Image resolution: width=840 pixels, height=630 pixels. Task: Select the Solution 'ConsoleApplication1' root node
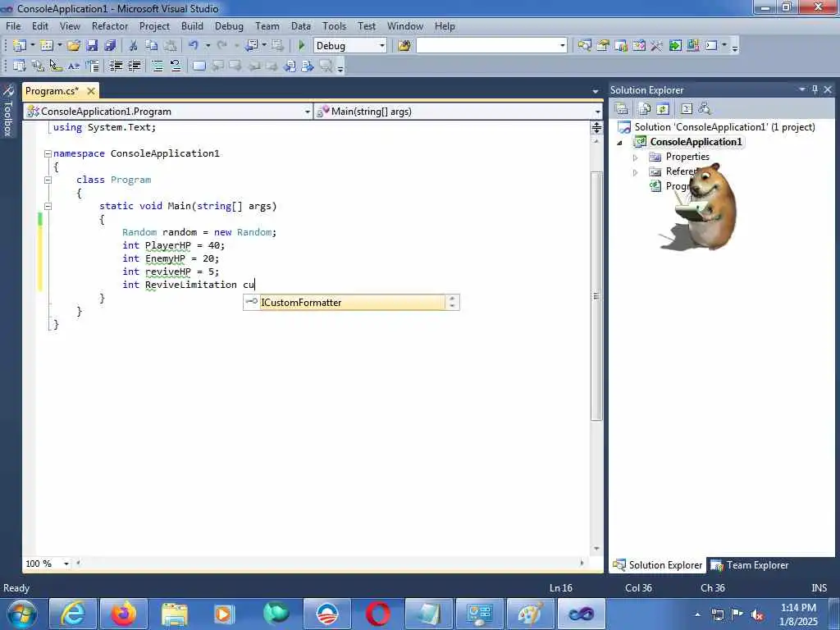[724, 127]
